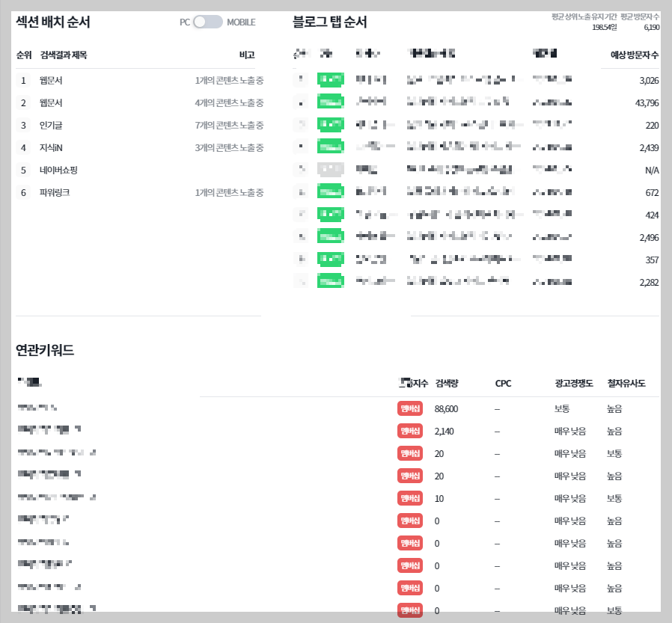Click the gray inactive badge on the fifth blog row

tap(330, 169)
